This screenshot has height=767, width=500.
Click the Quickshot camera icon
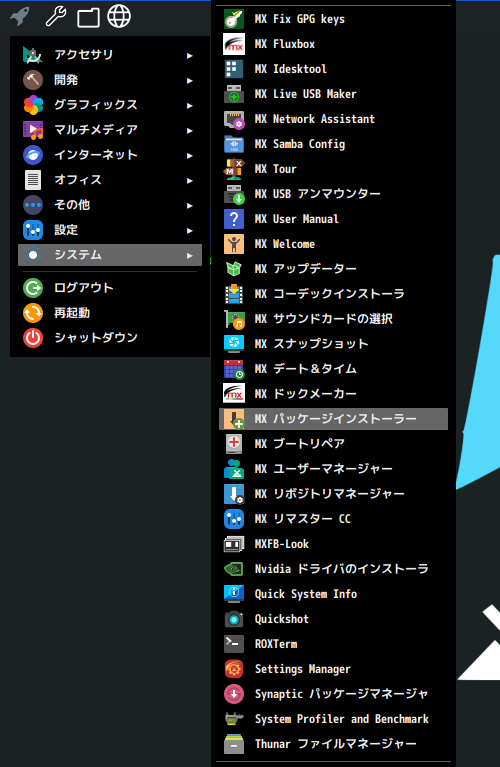[x=234, y=619]
